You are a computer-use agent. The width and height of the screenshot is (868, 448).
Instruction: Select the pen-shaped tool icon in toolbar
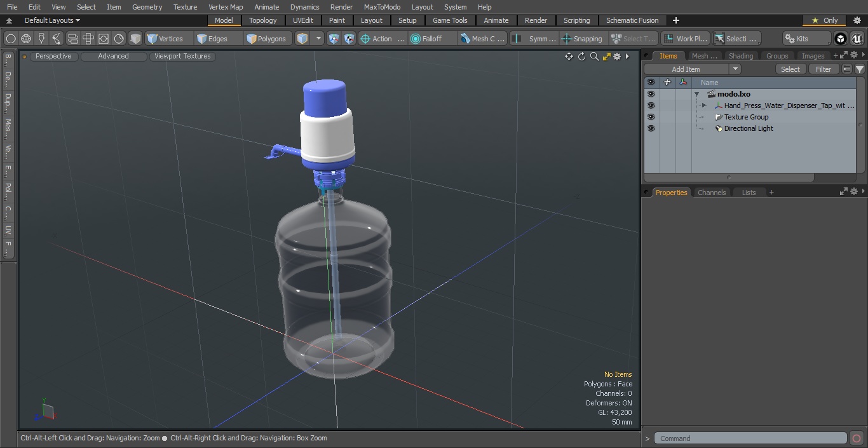[41, 39]
